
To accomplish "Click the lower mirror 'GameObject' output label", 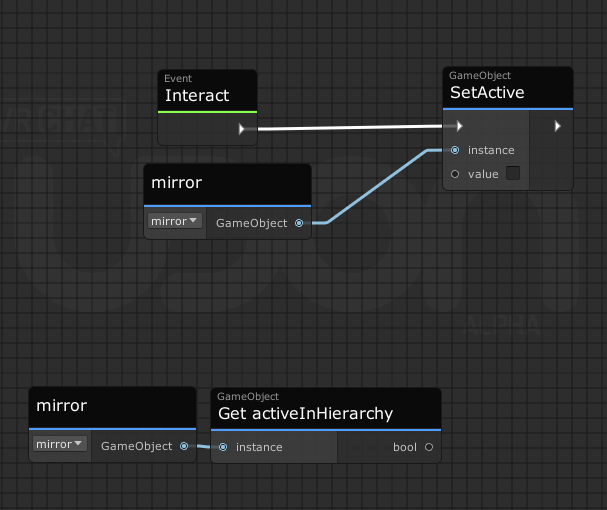I will [x=137, y=446].
